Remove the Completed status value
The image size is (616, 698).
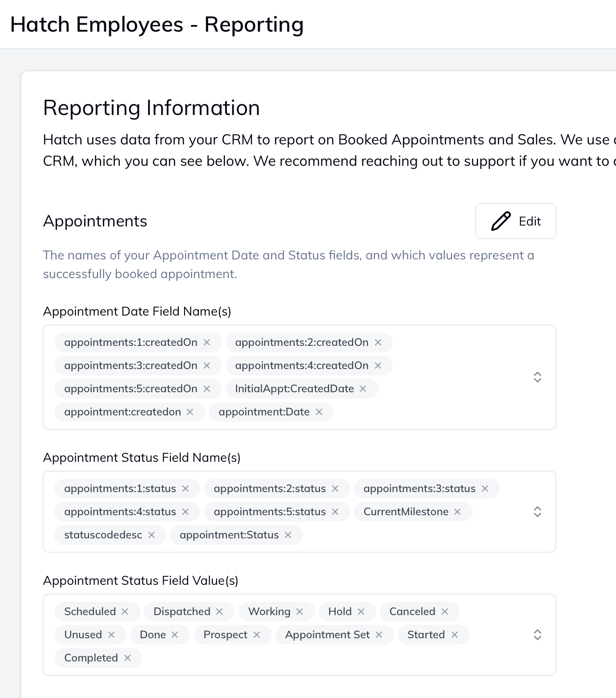tap(127, 657)
